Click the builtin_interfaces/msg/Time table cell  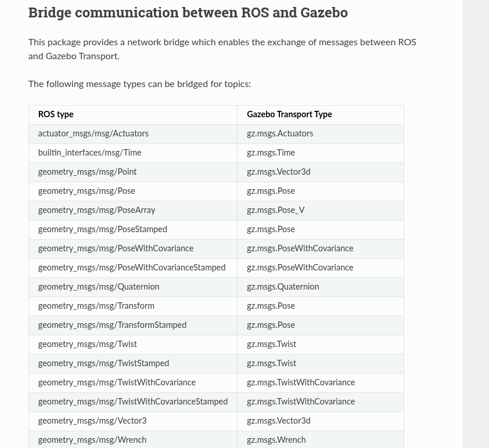coord(89,153)
